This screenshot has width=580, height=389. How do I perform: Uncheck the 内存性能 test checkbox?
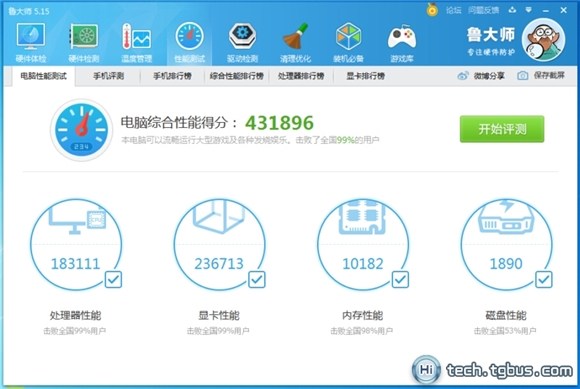(400, 280)
